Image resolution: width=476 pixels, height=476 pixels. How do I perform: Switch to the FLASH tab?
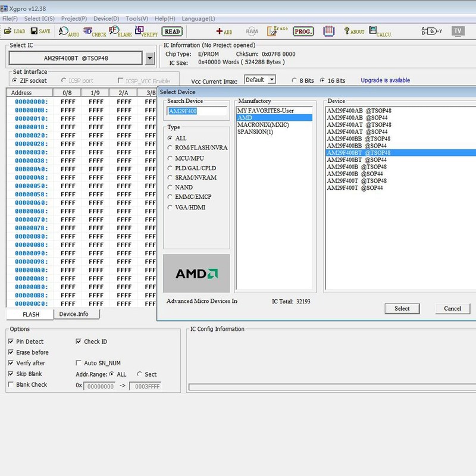30,315
